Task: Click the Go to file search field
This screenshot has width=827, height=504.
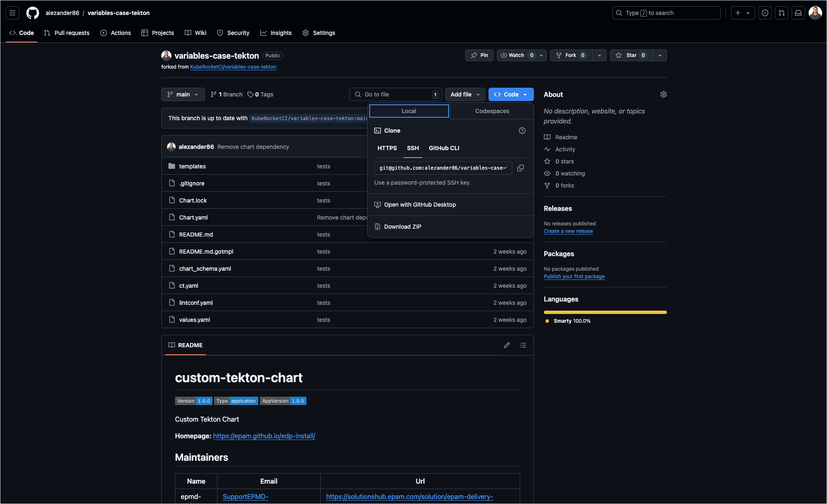Action: (395, 94)
